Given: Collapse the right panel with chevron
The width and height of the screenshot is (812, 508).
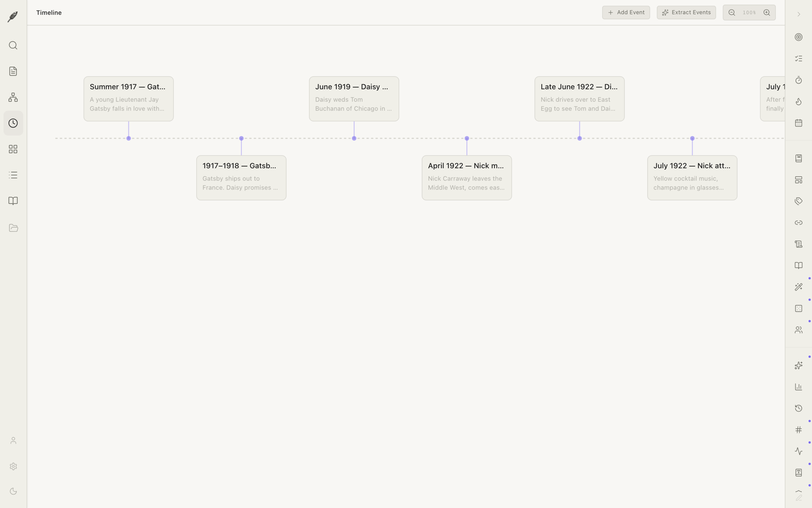Looking at the screenshot, I should click(799, 14).
